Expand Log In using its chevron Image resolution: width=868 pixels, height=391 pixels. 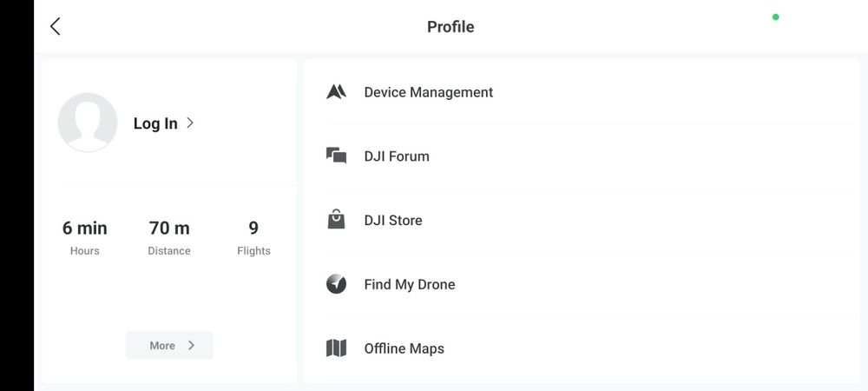pos(190,123)
